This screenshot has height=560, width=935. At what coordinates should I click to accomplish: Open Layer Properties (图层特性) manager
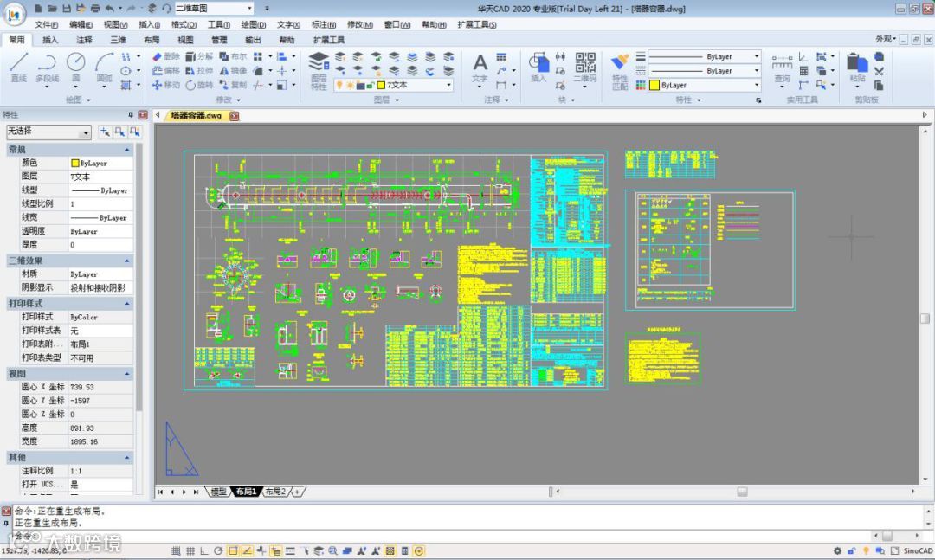click(319, 70)
